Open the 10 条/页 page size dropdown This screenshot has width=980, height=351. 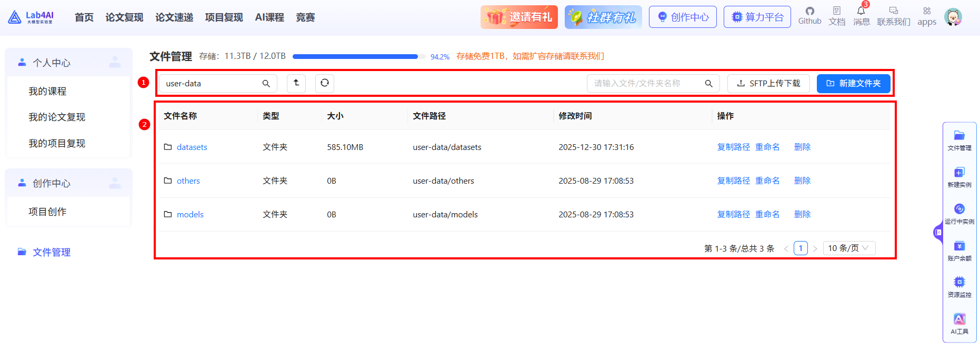848,248
